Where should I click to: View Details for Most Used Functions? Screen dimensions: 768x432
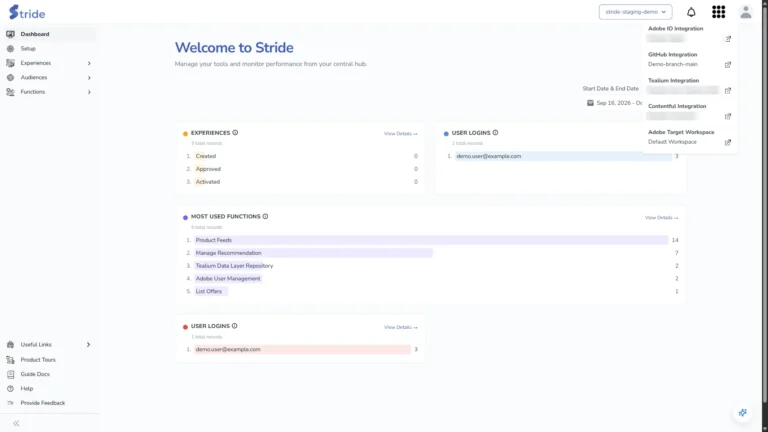click(x=661, y=217)
